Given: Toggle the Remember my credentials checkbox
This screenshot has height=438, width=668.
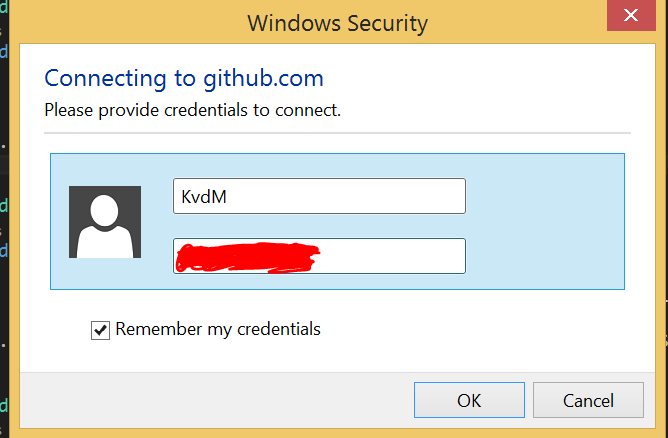Looking at the screenshot, I should (x=100, y=329).
